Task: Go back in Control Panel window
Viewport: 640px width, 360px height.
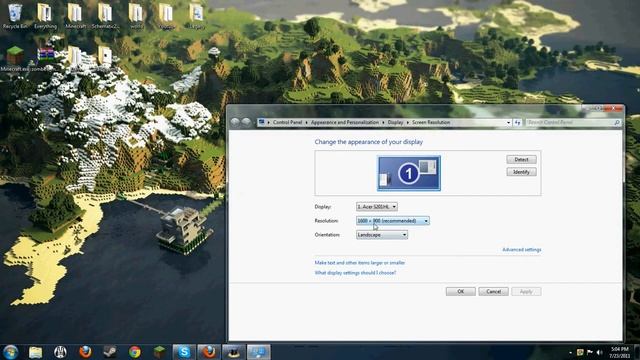Action: coord(235,122)
